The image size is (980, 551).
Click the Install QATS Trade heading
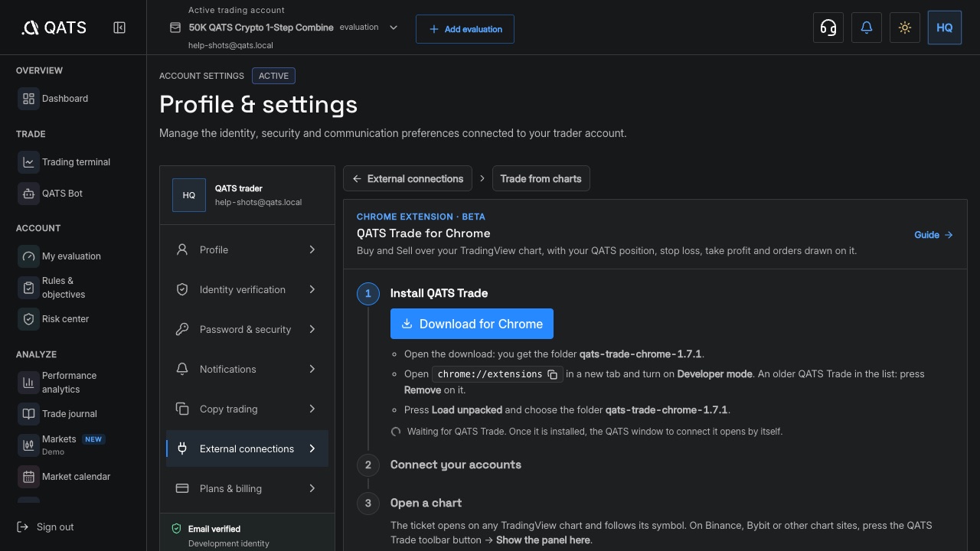click(439, 293)
